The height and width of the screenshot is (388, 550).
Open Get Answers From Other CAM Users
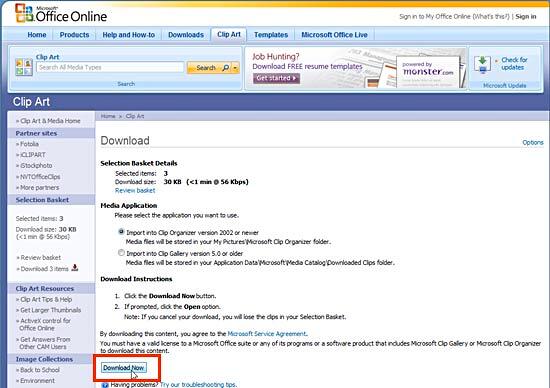pos(45,343)
